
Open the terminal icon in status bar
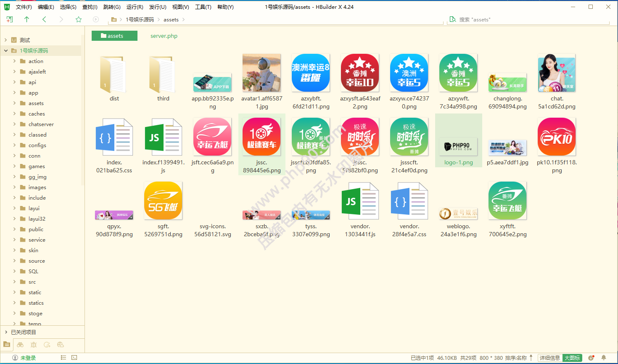click(74, 358)
